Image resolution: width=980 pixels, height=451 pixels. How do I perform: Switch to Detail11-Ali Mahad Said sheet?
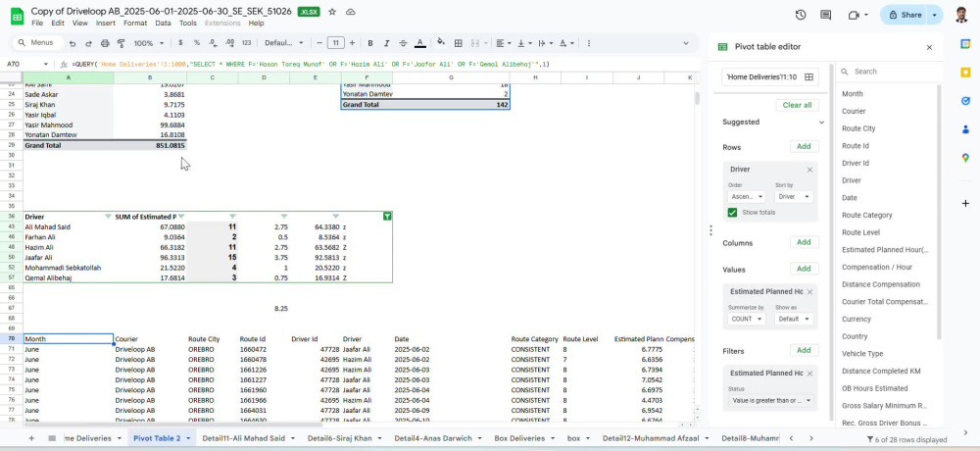(243, 438)
